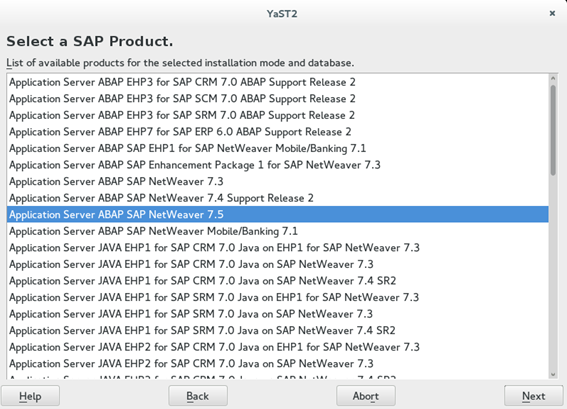Select ABAP EHP3 for SAP CRM 7.0 row
The width and height of the screenshot is (567, 409).
pos(278,82)
